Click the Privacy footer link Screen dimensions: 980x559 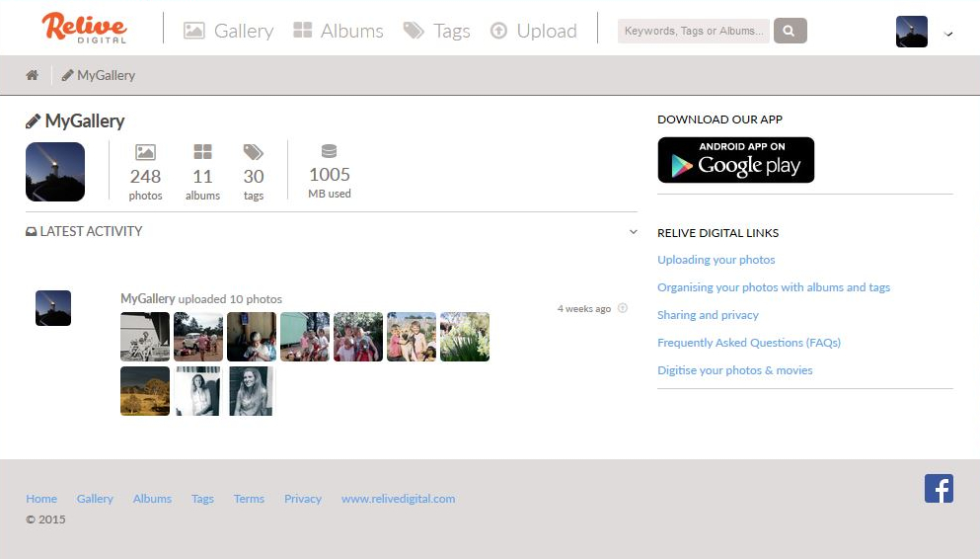pyautogui.click(x=303, y=499)
